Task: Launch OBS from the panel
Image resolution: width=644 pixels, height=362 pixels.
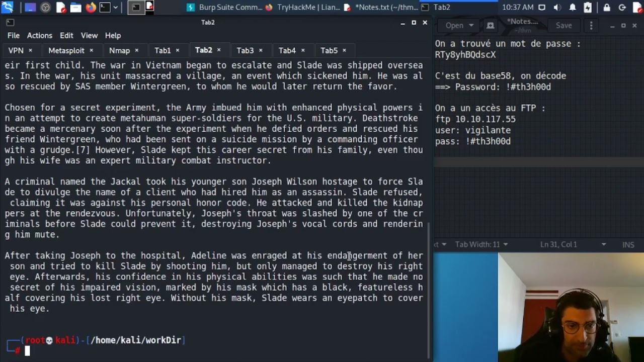Action: [45, 8]
